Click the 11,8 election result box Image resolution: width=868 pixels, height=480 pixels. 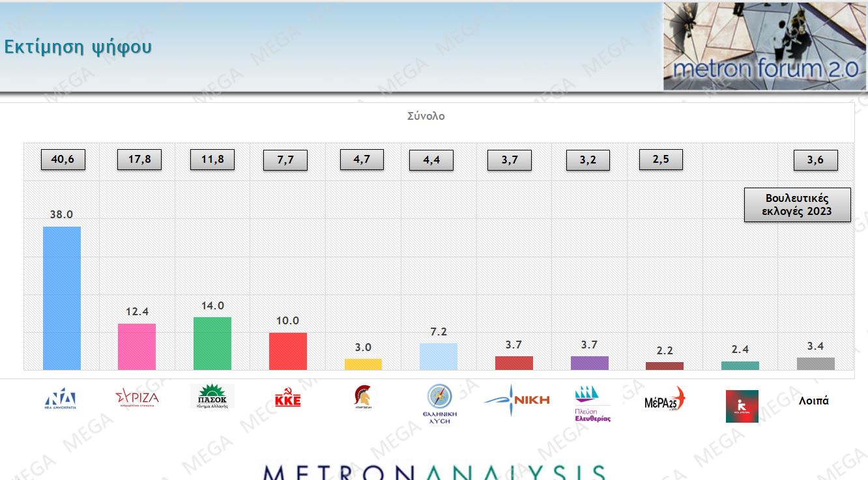pos(212,160)
